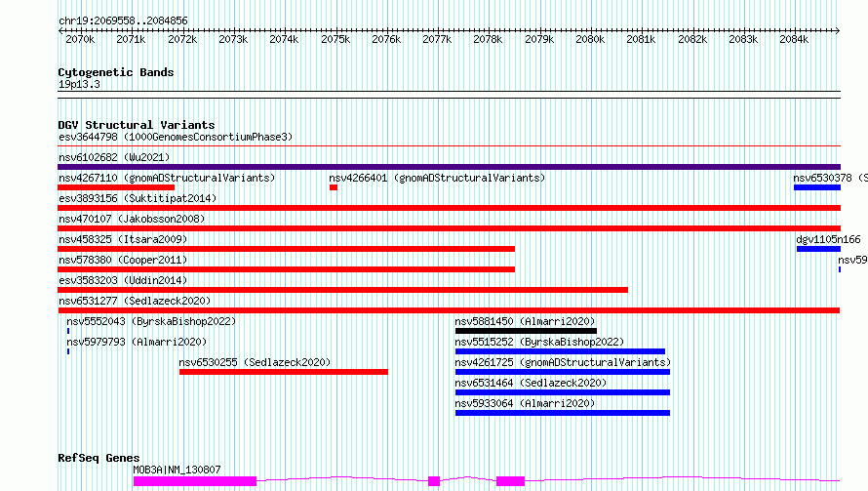Click the esv3583203 (Uddin2014) label
This screenshot has width=868, height=491.
[123, 280]
